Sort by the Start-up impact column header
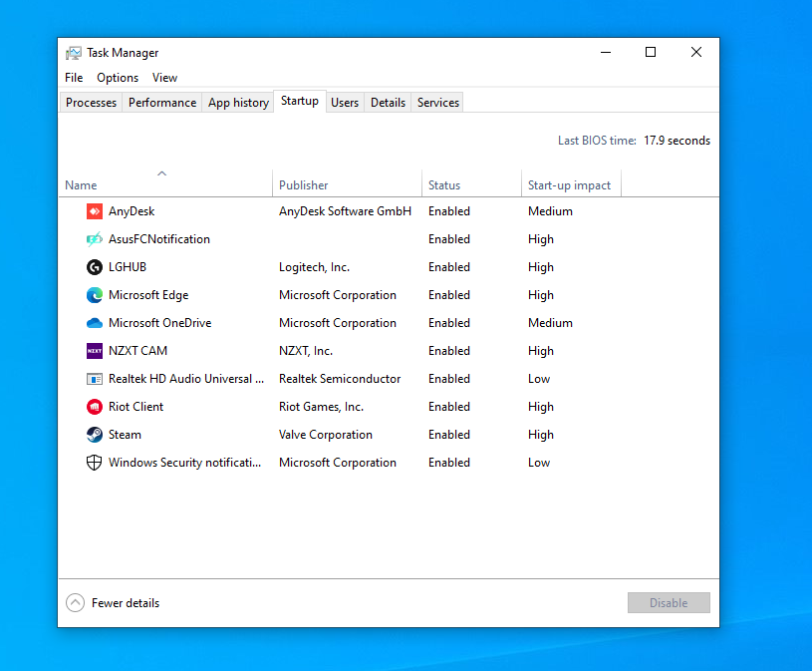Image resolution: width=812 pixels, height=671 pixels. (571, 182)
